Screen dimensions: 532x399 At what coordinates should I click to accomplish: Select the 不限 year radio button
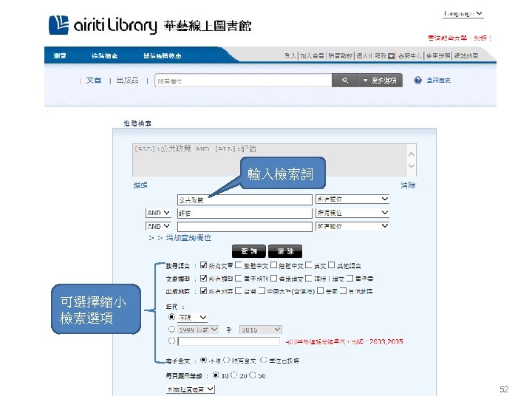point(171,317)
